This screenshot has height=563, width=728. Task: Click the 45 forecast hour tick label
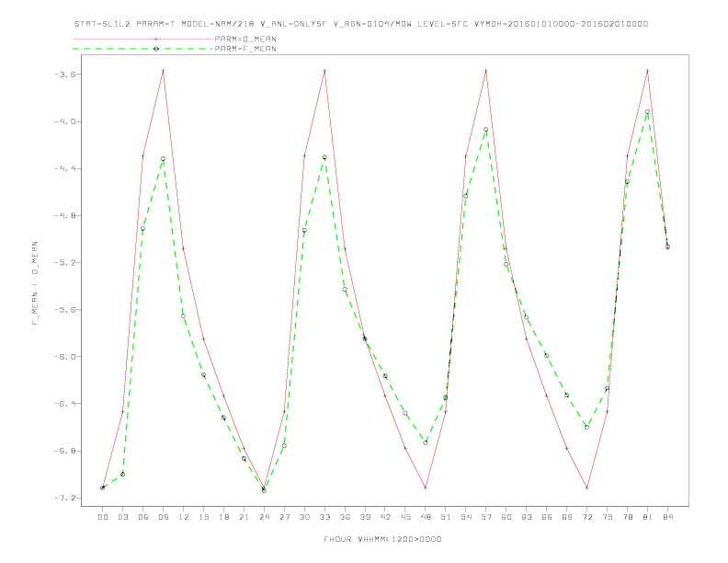pyautogui.click(x=405, y=517)
